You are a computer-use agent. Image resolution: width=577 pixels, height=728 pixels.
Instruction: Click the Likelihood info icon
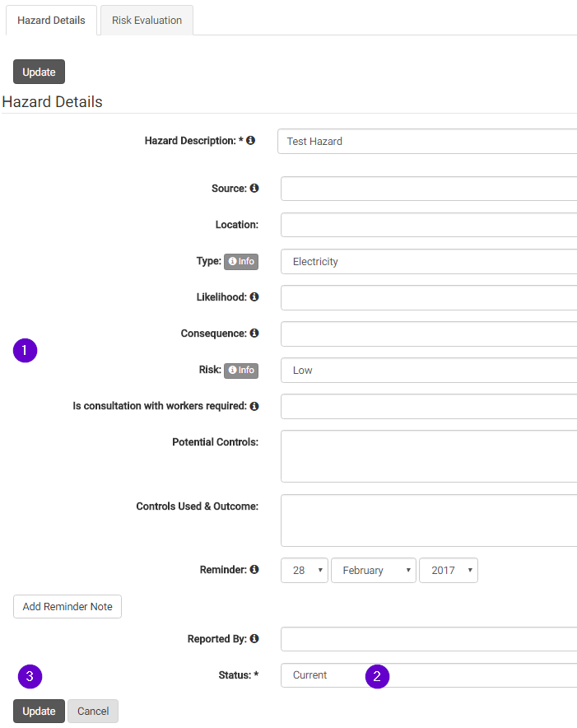tap(254, 296)
